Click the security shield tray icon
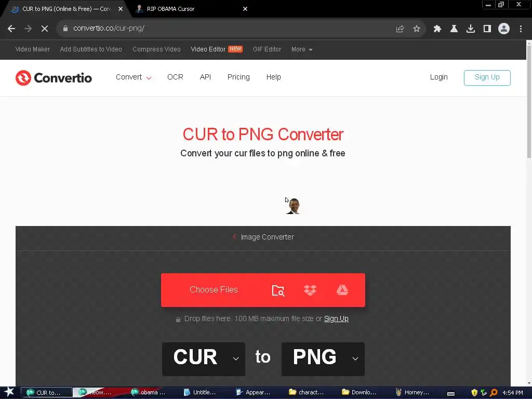 [474, 393]
